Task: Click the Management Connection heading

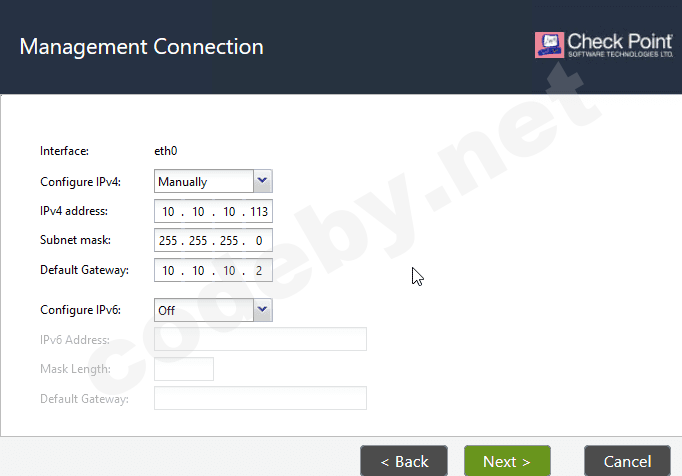Action: click(x=142, y=47)
